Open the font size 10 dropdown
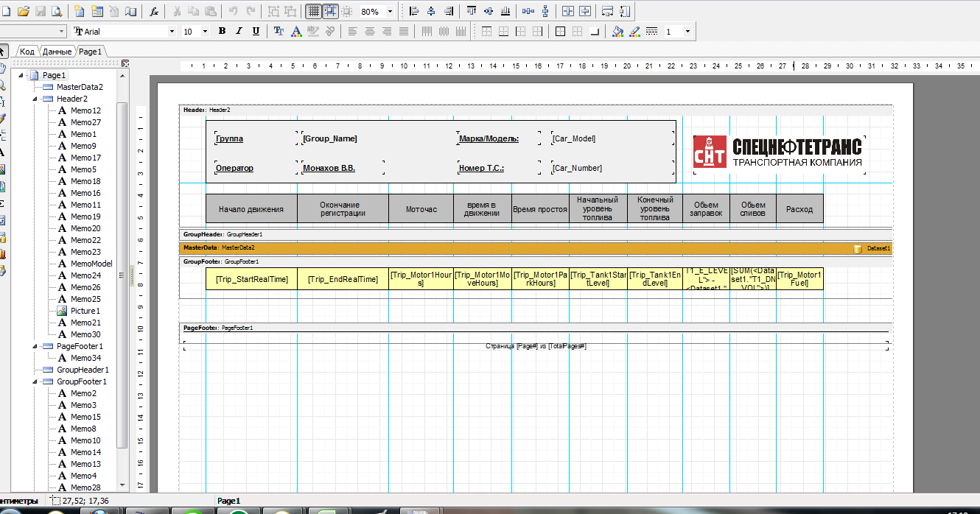 [206, 32]
